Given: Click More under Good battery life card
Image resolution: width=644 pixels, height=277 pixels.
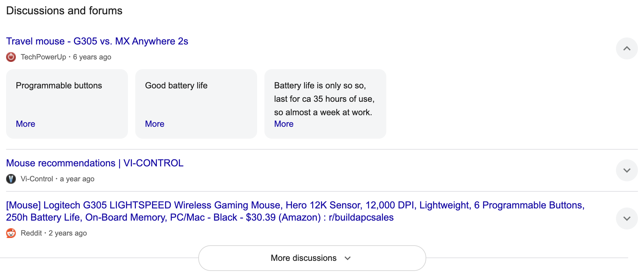Looking at the screenshot, I should click(x=154, y=124).
